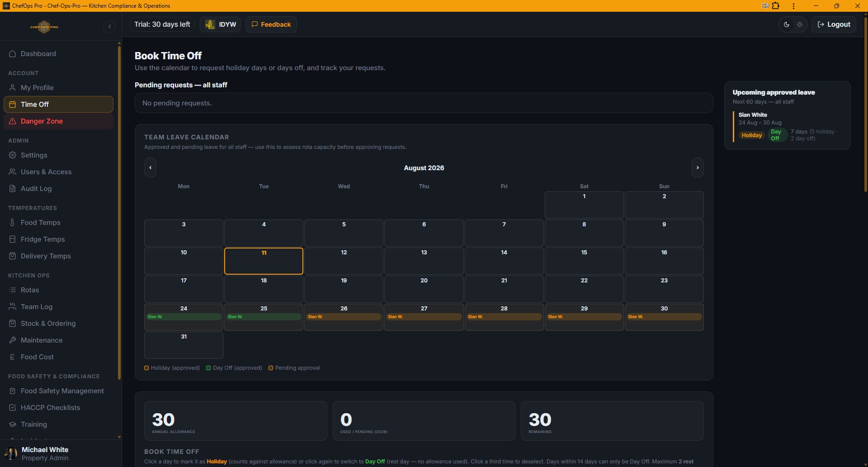Open Maintenance wrench icon
Image resolution: width=868 pixels, height=467 pixels.
(x=13, y=340)
